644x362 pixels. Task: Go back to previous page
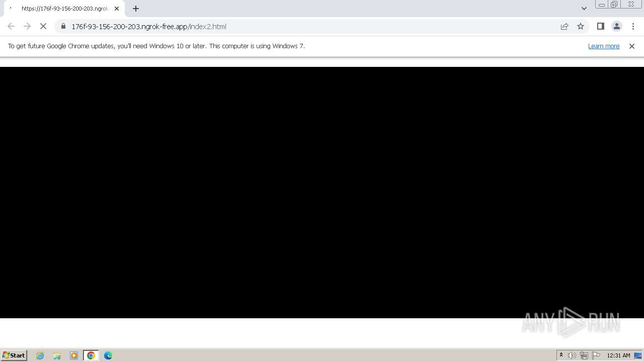click(11, 26)
